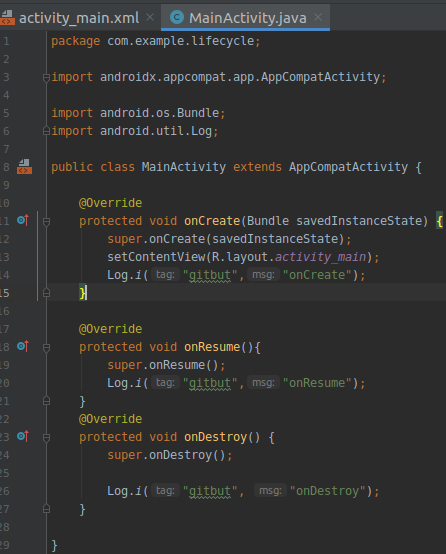Click the fold end marker on line 27
446x554 pixels.
46,509
